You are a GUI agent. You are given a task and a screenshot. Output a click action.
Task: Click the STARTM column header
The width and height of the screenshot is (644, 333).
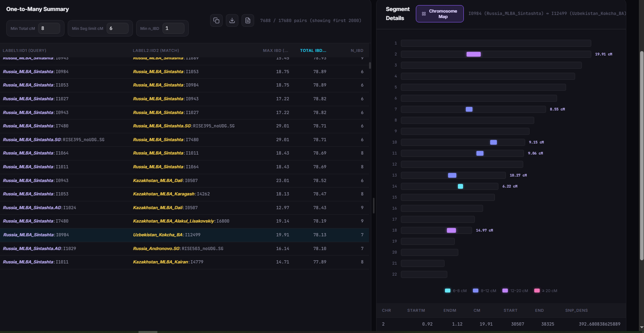[416, 311]
